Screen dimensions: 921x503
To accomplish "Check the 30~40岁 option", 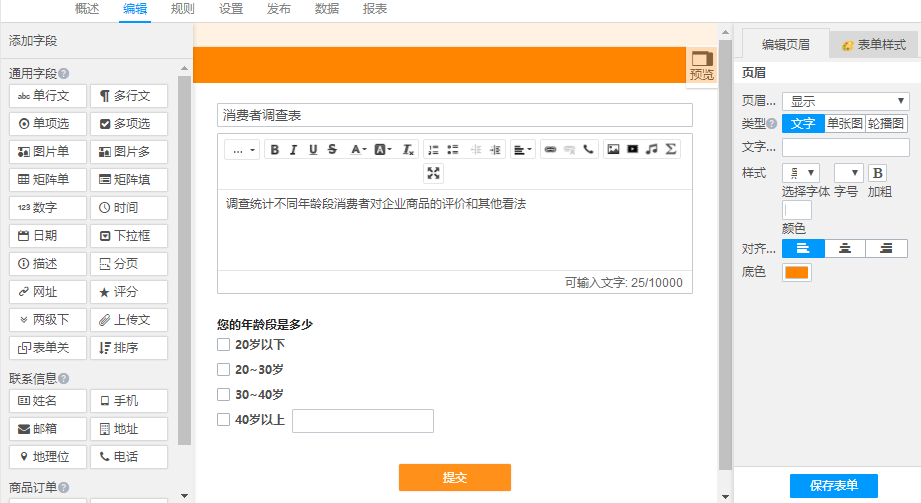I will tap(223, 394).
